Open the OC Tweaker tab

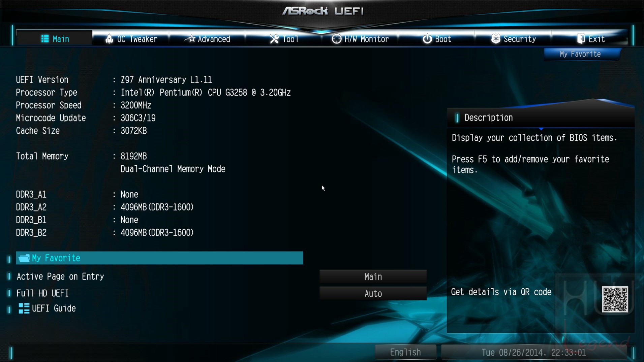(x=131, y=39)
